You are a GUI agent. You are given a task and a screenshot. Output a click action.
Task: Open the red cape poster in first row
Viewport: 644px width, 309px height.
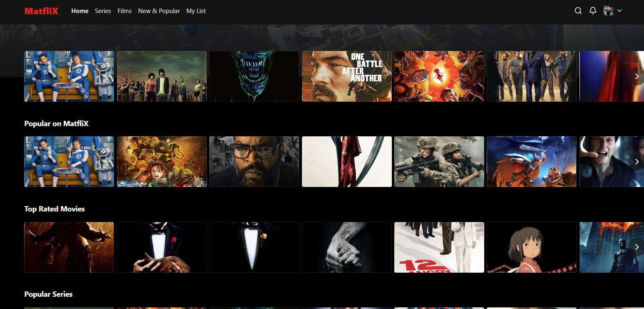pos(612,76)
